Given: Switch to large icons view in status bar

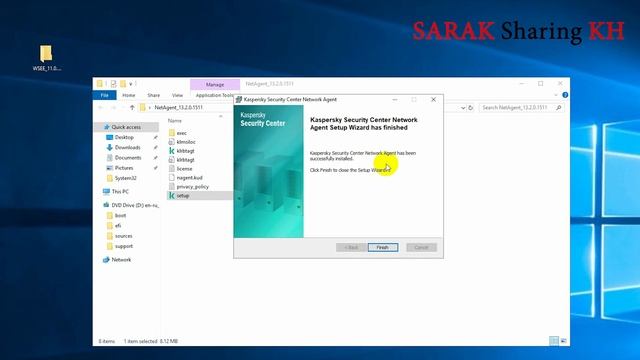Looking at the screenshot, I should point(564,341).
